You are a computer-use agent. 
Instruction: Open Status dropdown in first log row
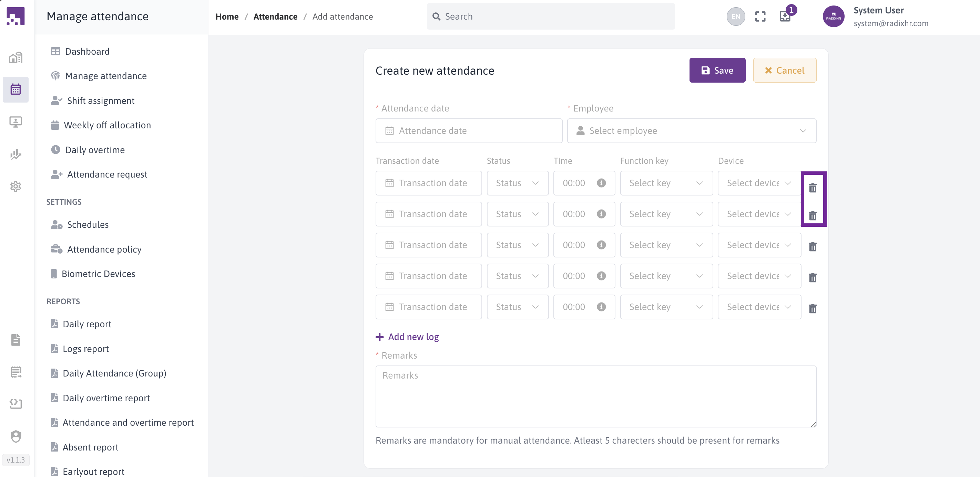[x=517, y=183]
